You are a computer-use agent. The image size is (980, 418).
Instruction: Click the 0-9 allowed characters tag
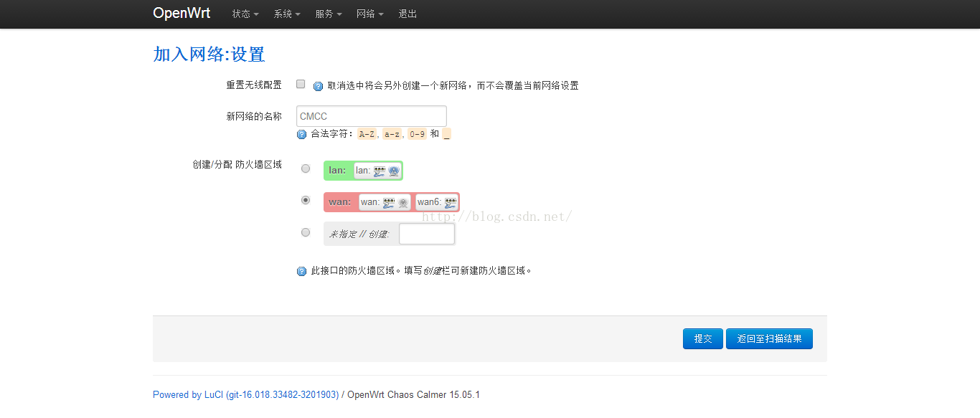tap(417, 134)
